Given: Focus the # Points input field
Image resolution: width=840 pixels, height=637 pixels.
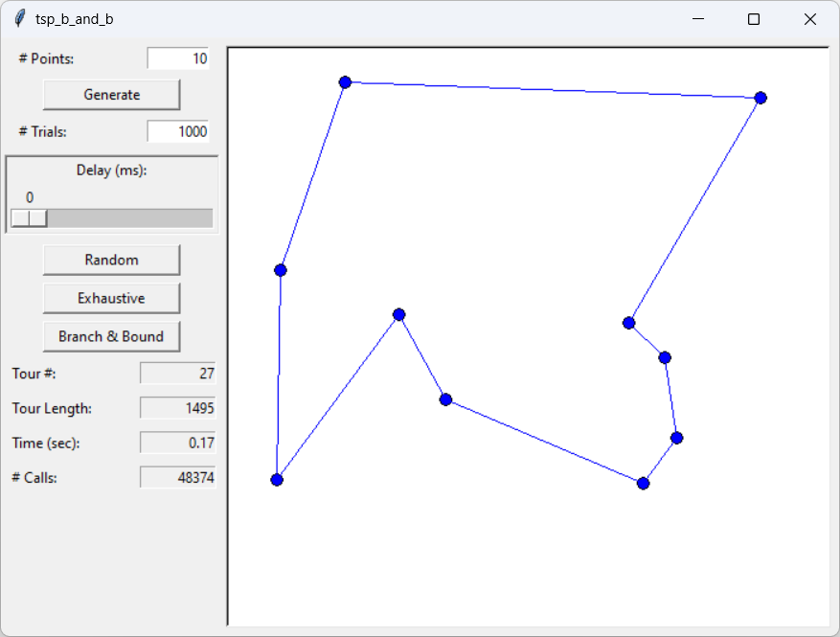Looking at the screenshot, I should click(x=178, y=58).
